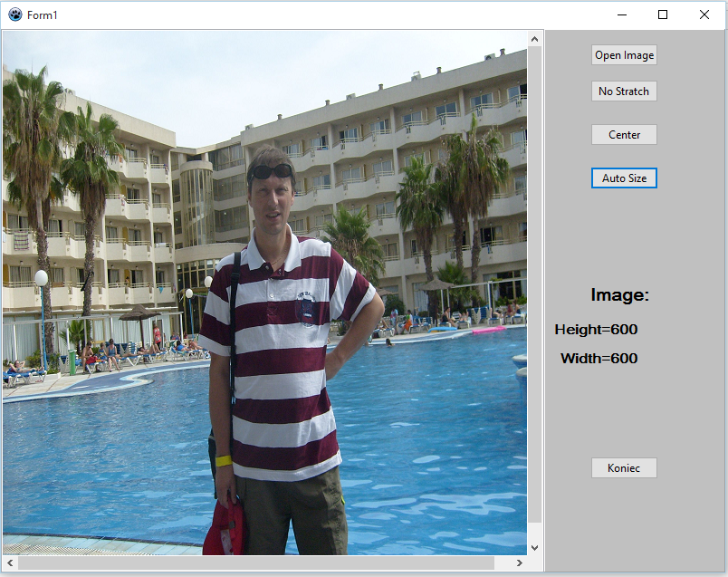This screenshot has height=577, width=728.
Task: Click the Open Image button
Action: 624,55
